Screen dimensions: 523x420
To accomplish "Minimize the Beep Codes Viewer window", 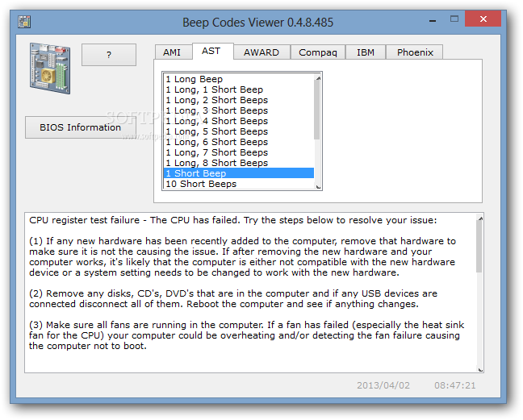I will point(433,20).
